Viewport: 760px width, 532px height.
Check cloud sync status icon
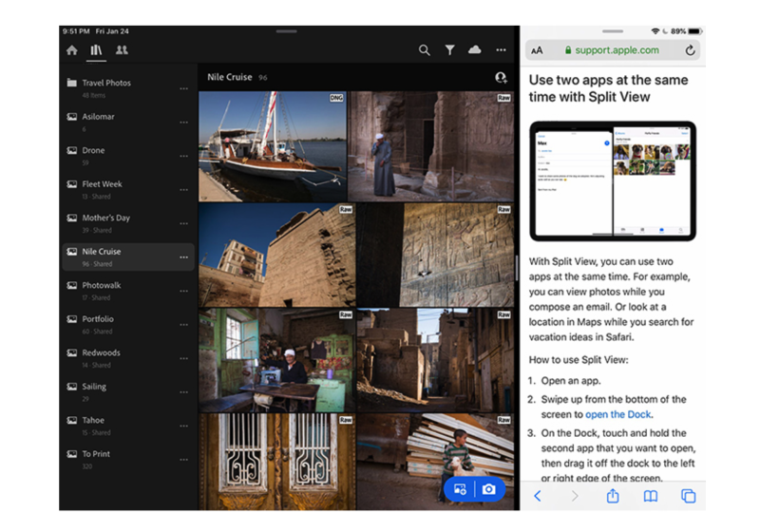point(474,50)
